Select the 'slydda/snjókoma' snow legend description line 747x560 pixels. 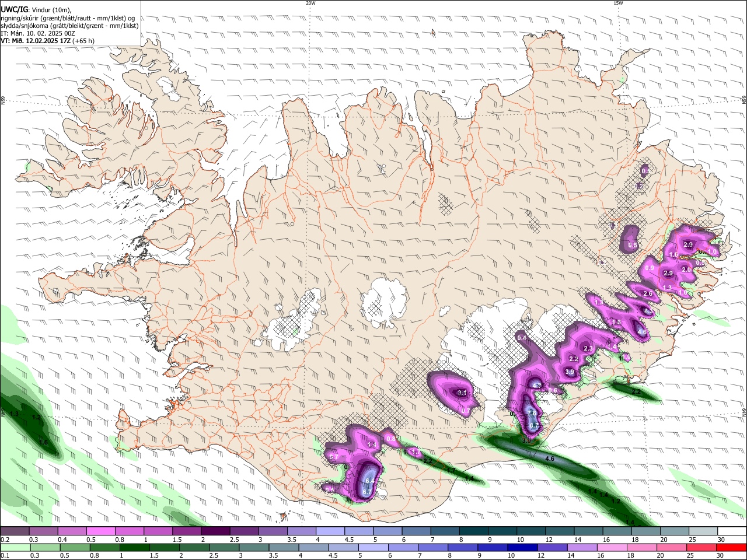coord(69,26)
